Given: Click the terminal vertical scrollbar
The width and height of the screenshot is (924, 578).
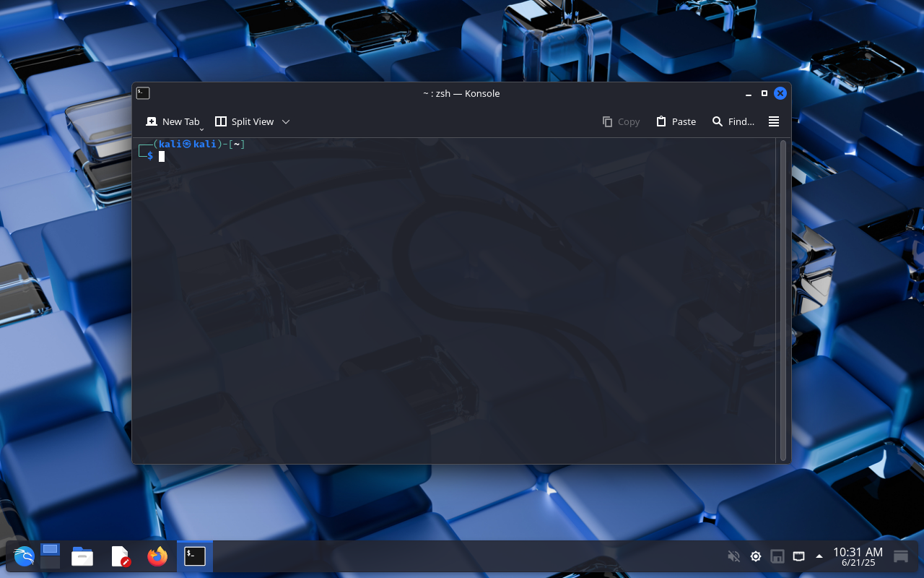Looking at the screenshot, I should tap(783, 300).
